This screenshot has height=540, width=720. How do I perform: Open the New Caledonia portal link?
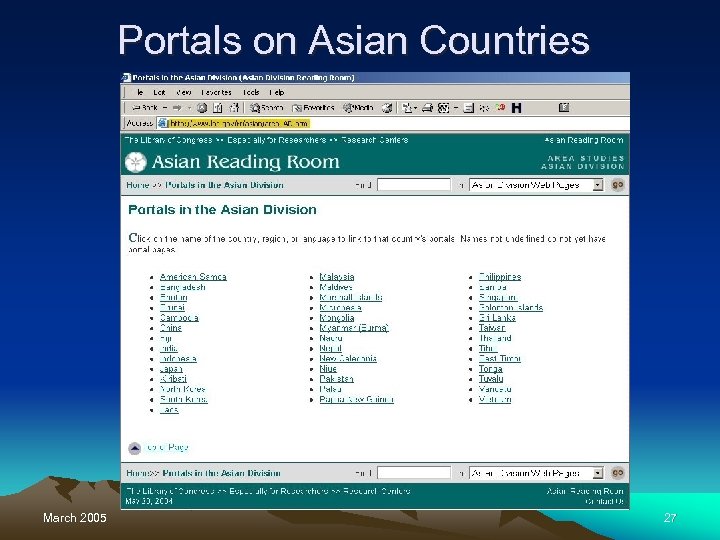click(348, 359)
